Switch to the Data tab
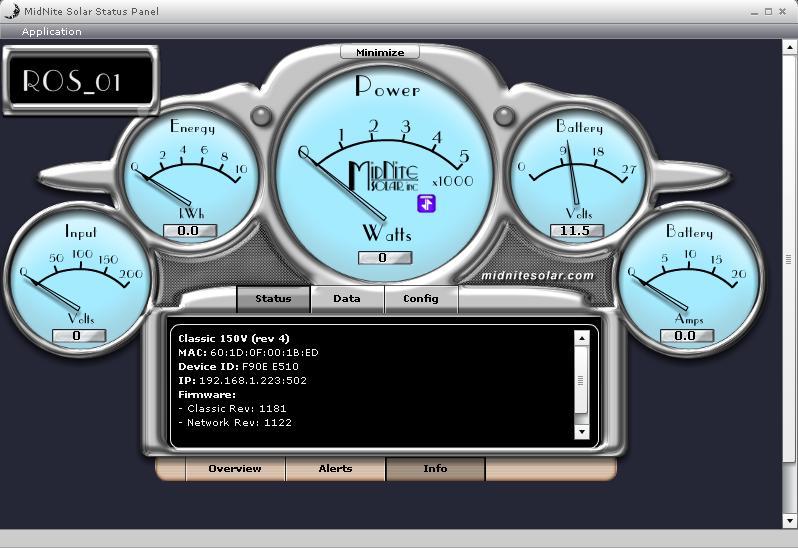 [347, 299]
